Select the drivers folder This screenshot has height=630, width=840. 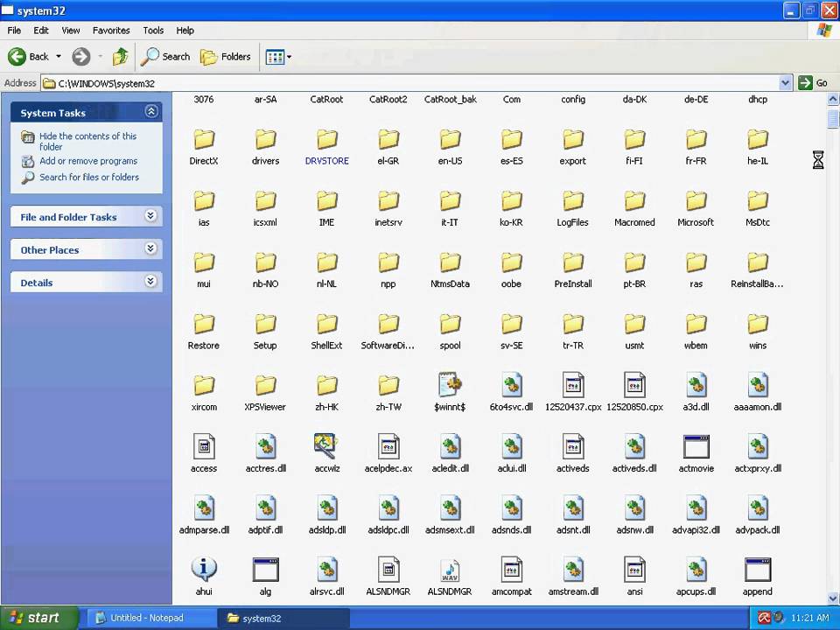point(265,147)
